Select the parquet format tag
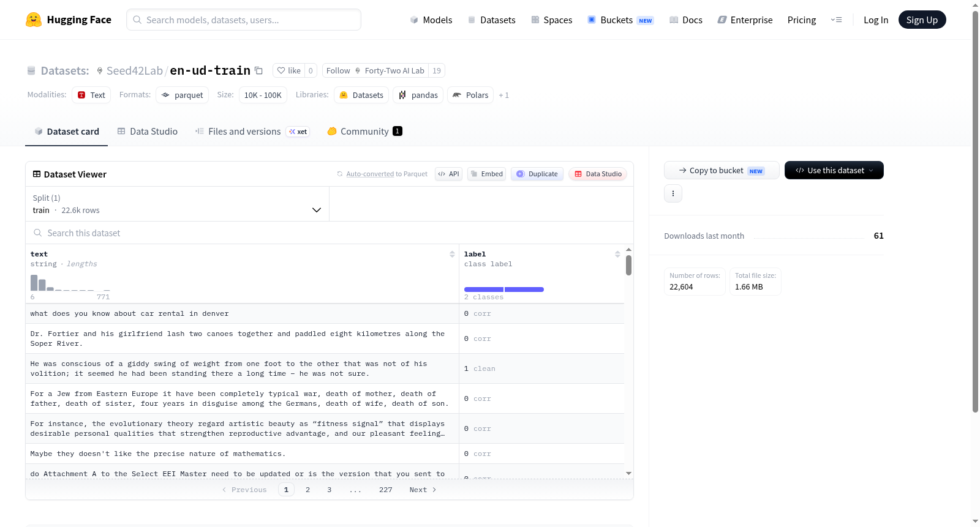 (x=183, y=95)
